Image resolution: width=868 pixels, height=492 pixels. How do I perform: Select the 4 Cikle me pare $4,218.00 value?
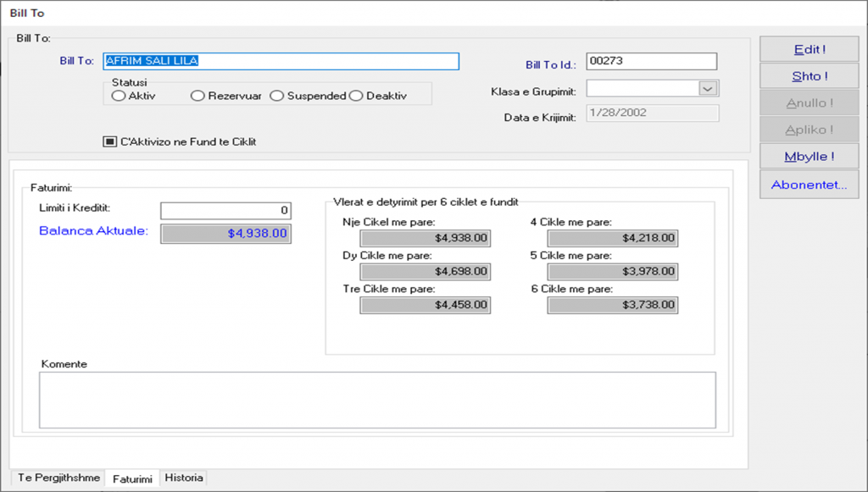pos(613,238)
